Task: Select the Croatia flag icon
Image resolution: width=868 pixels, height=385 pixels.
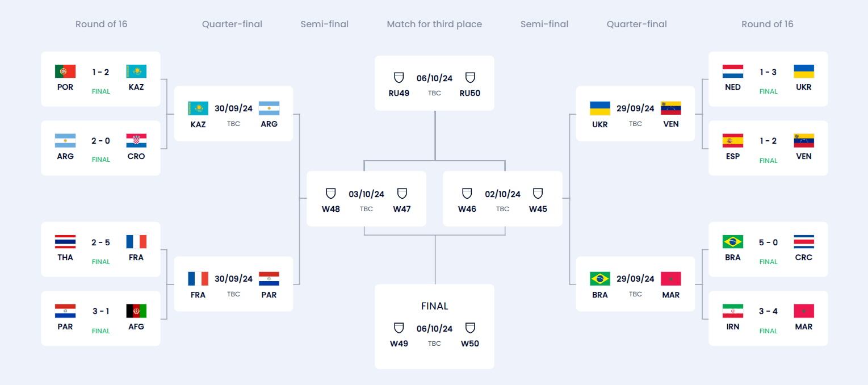Action: 136,141
